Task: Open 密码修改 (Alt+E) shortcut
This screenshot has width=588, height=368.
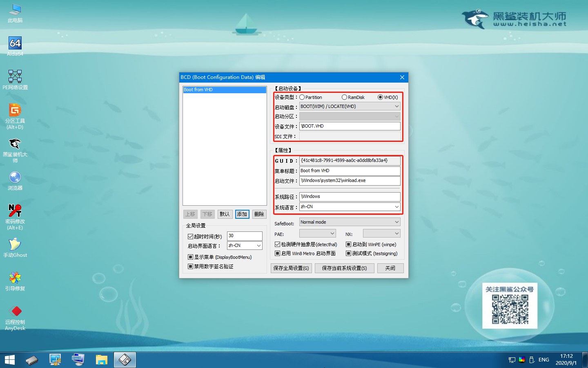Action: tap(15, 217)
